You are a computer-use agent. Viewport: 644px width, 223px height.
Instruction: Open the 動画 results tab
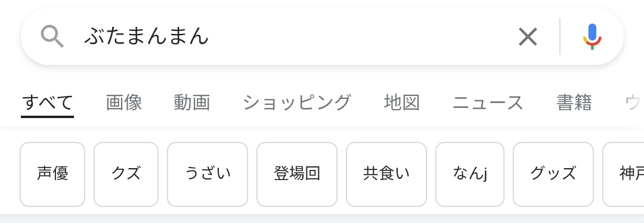point(192,103)
